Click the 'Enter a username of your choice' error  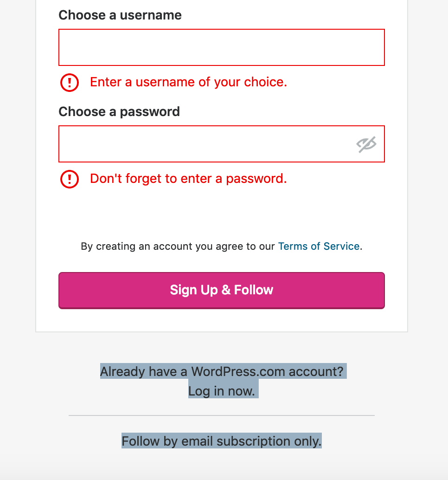click(x=188, y=83)
